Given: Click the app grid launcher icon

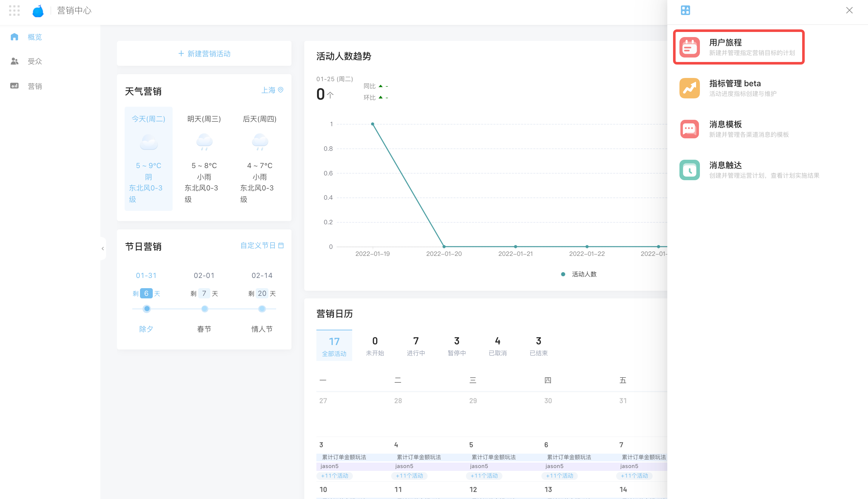Looking at the screenshot, I should tap(14, 10).
